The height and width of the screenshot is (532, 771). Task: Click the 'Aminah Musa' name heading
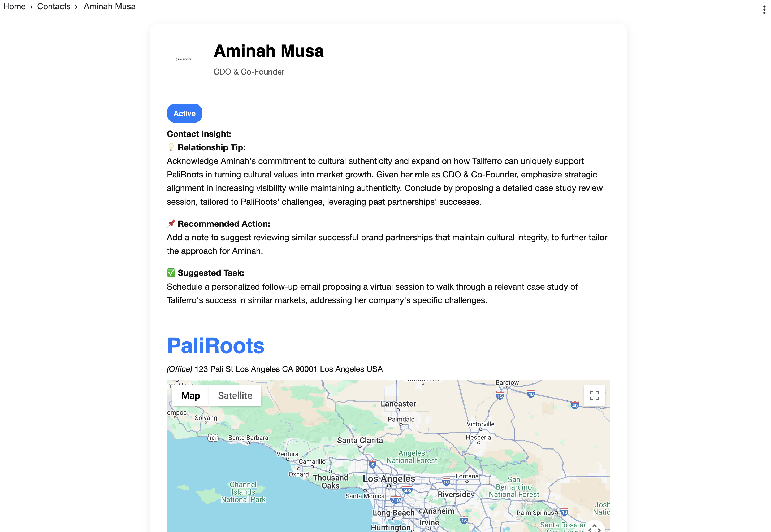point(268,51)
